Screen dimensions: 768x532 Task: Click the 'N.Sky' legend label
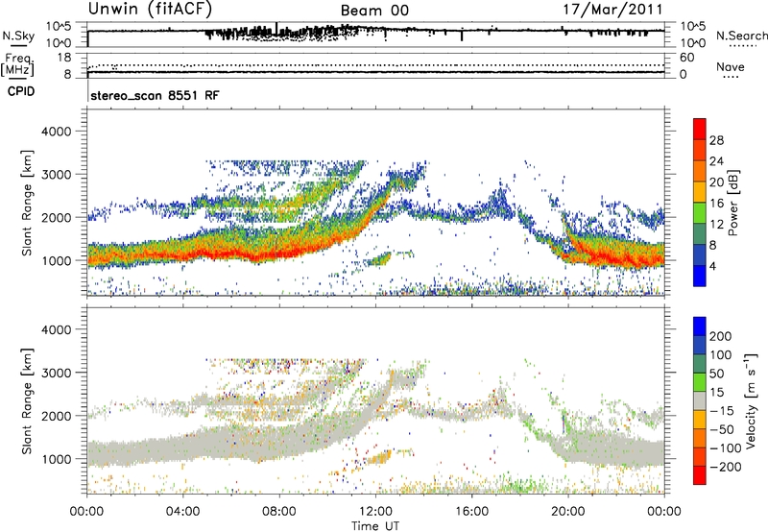pyautogui.click(x=18, y=36)
